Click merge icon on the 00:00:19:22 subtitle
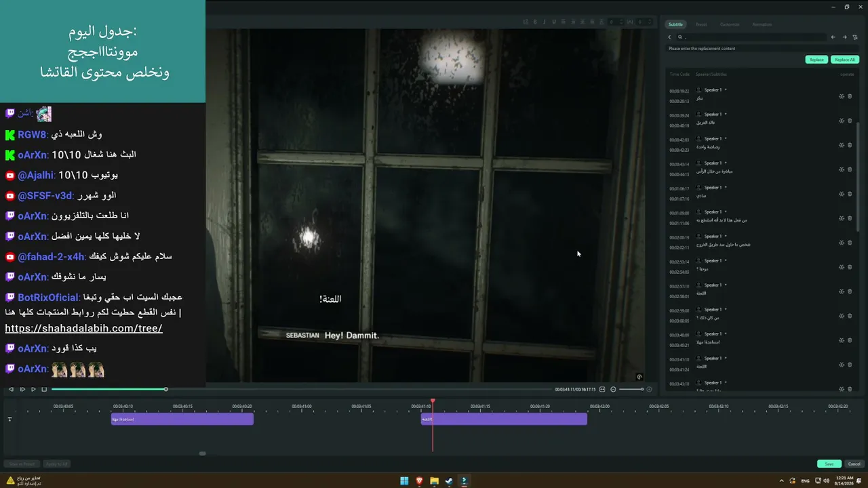This screenshot has width=868, height=488. (x=842, y=96)
